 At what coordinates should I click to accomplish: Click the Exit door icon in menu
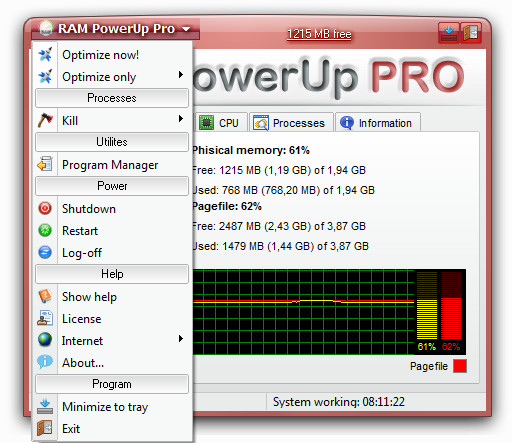tap(45, 428)
